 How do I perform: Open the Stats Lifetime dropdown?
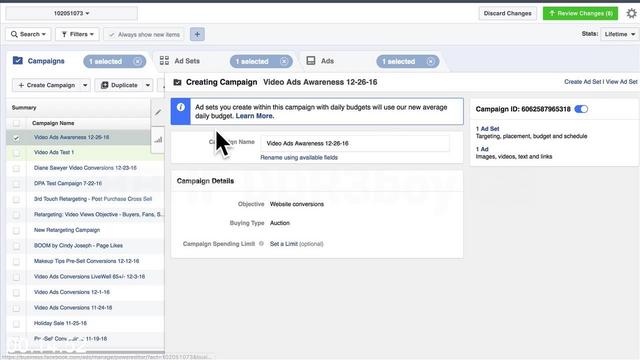[620, 34]
